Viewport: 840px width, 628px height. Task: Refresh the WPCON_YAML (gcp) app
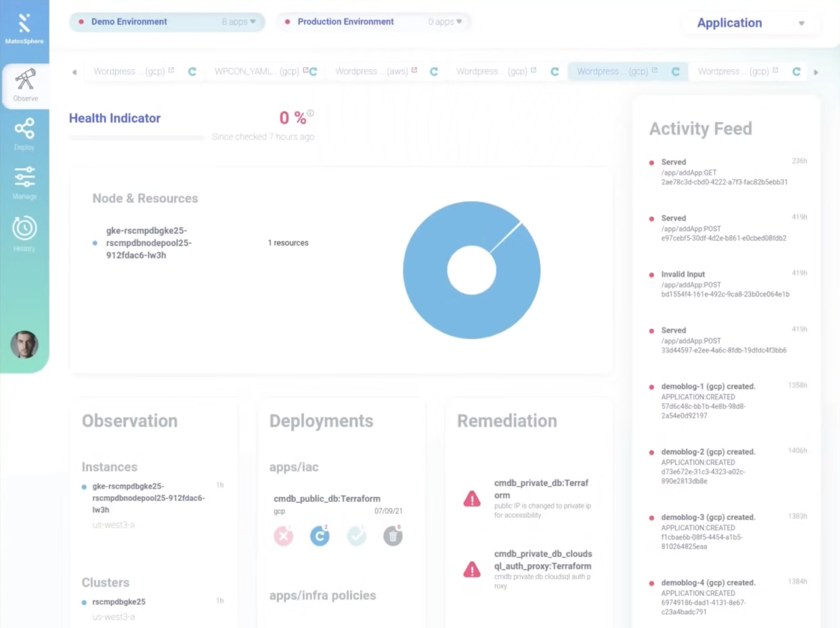coord(313,71)
